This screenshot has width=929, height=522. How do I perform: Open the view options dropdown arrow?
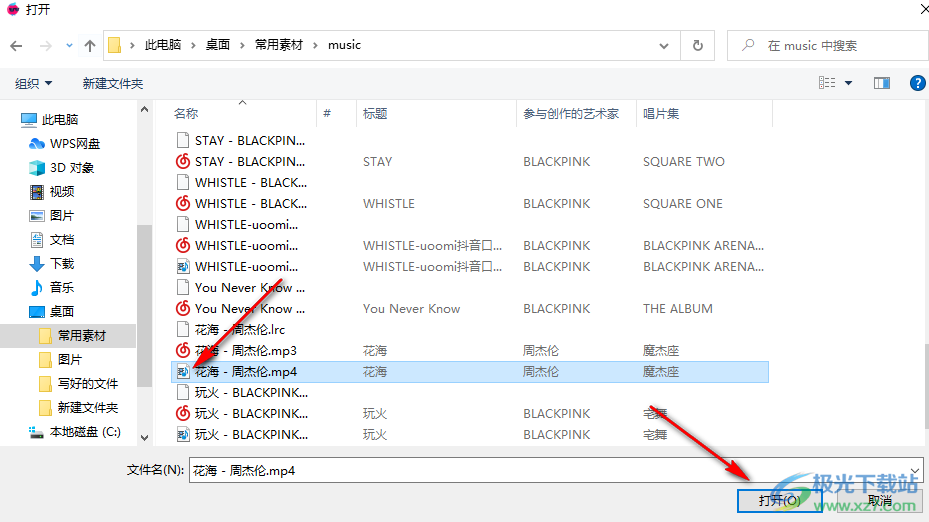(848, 83)
